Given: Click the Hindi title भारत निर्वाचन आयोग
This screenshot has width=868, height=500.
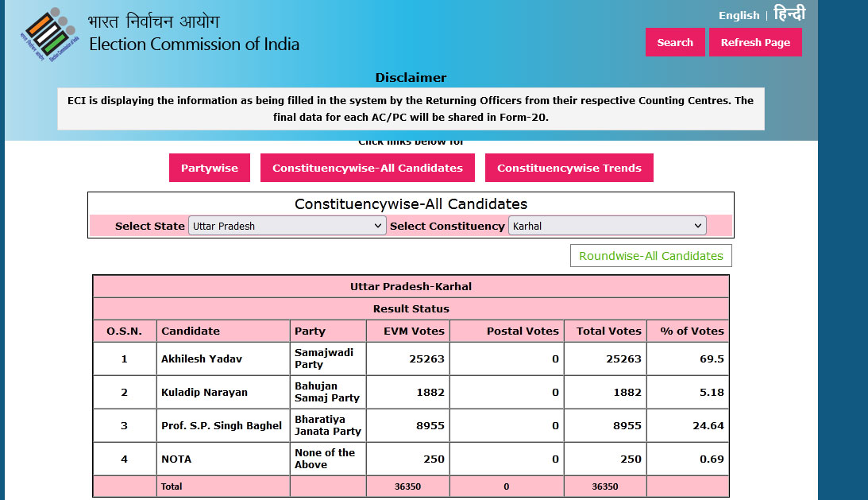Looking at the screenshot, I should point(154,21).
